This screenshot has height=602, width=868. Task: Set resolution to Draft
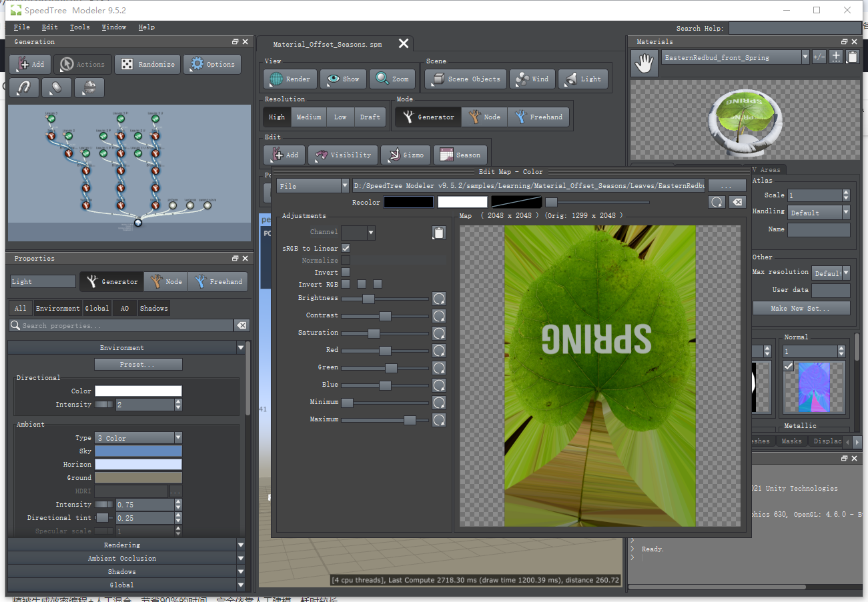pyautogui.click(x=370, y=117)
